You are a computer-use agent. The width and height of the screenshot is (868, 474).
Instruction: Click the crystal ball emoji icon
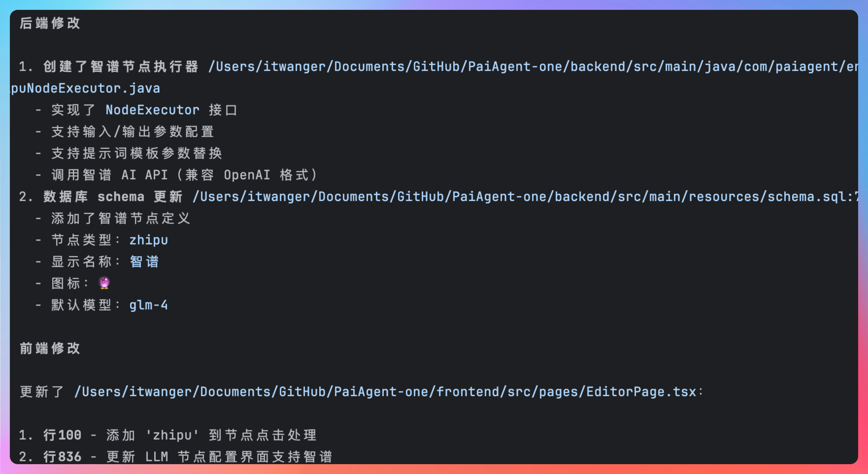pos(104,283)
